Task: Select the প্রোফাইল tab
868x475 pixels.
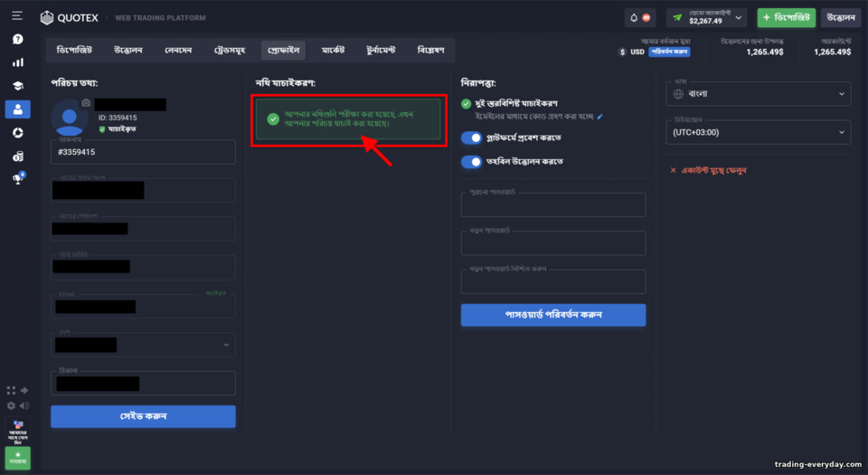Action: [283, 50]
